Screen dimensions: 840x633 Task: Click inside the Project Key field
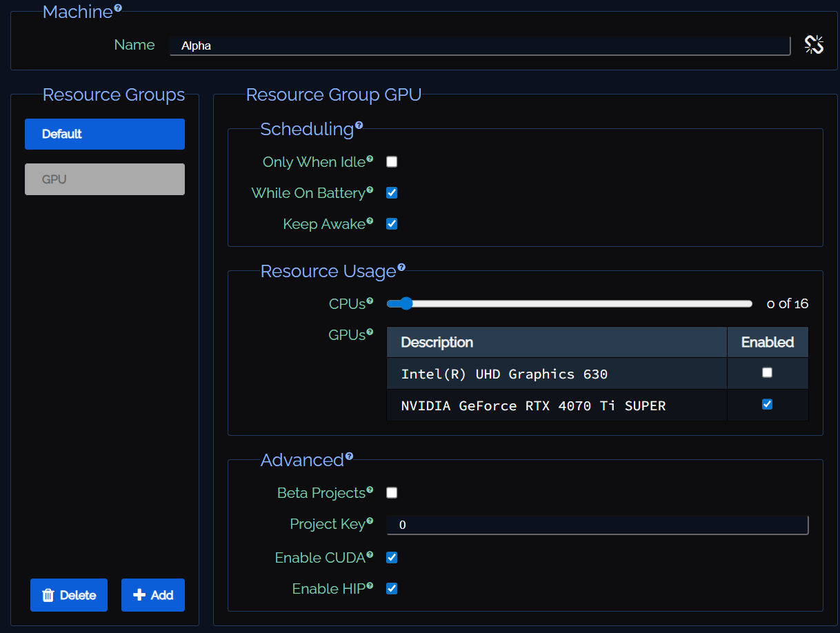[597, 525]
